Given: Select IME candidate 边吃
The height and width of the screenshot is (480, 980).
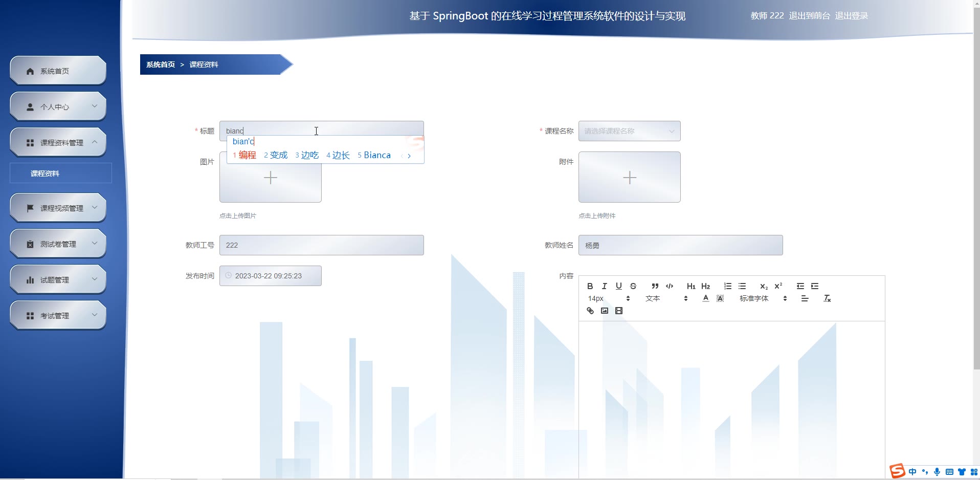Looking at the screenshot, I should [307, 155].
